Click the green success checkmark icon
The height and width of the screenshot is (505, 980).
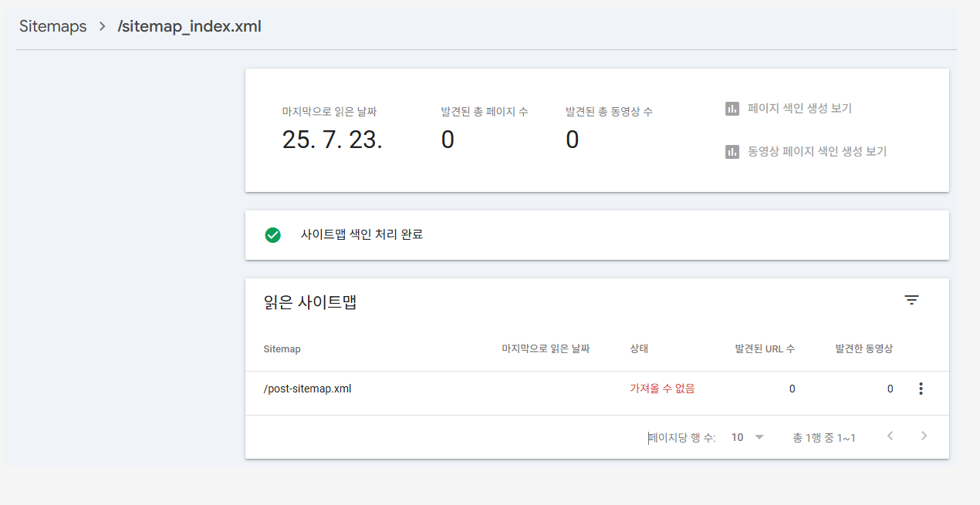tap(272, 234)
